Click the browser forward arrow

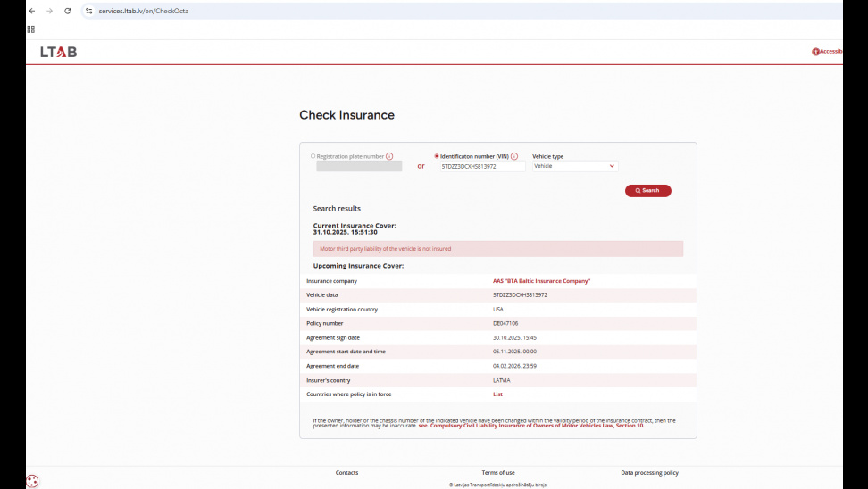click(x=50, y=11)
